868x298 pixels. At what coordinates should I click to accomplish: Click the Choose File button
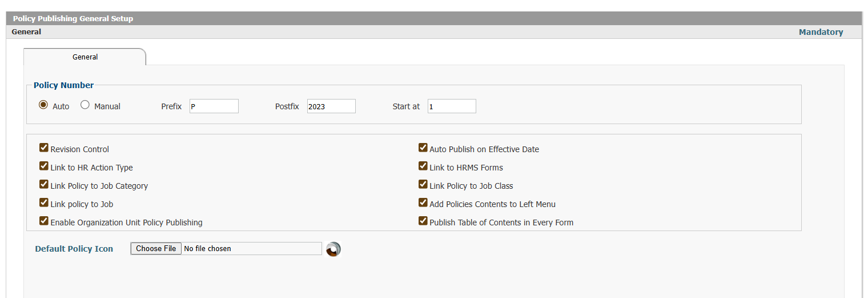tap(156, 248)
